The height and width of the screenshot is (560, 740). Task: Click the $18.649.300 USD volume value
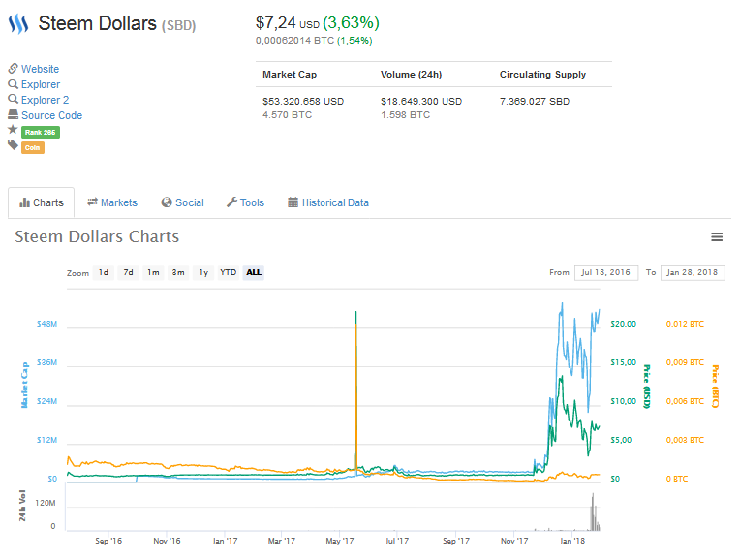(421, 102)
